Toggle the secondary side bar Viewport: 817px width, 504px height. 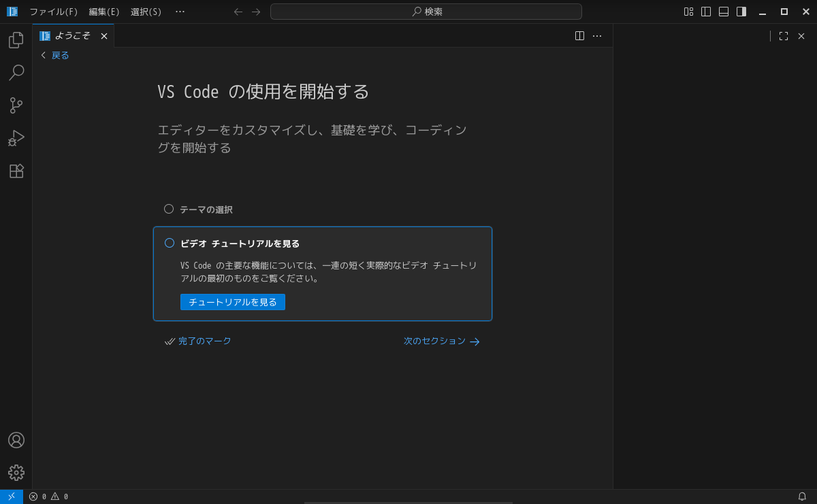click(741, 12)
